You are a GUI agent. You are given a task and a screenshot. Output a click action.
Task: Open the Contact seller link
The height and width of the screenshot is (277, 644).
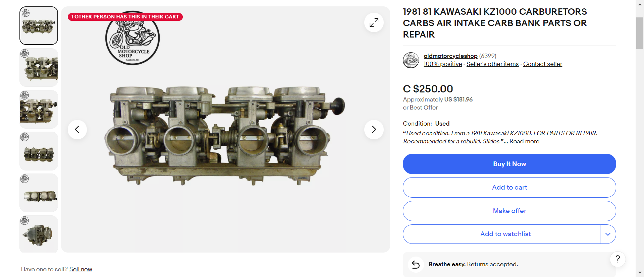[x=542, y=64]
